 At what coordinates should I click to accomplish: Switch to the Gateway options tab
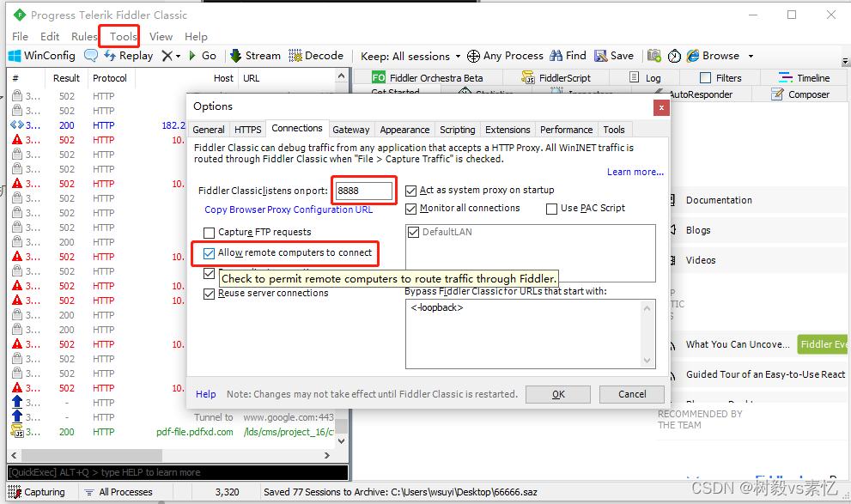(x=350, y=130)
